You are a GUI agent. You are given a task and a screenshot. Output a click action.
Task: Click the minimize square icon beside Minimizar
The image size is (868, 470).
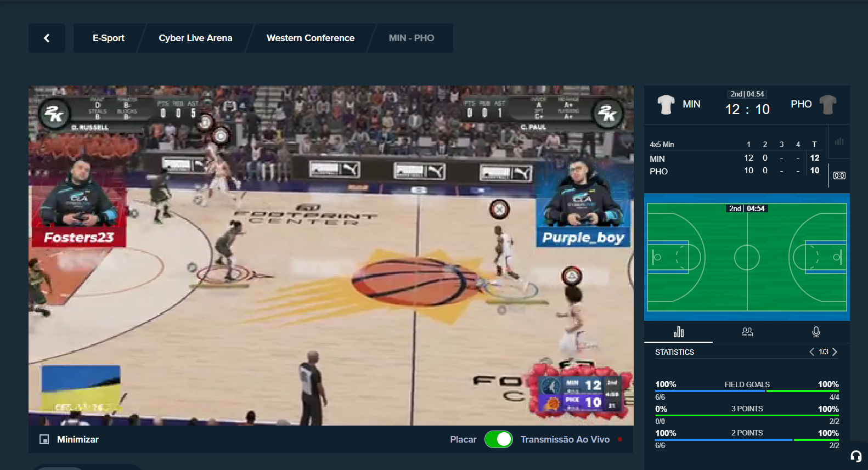44,439
